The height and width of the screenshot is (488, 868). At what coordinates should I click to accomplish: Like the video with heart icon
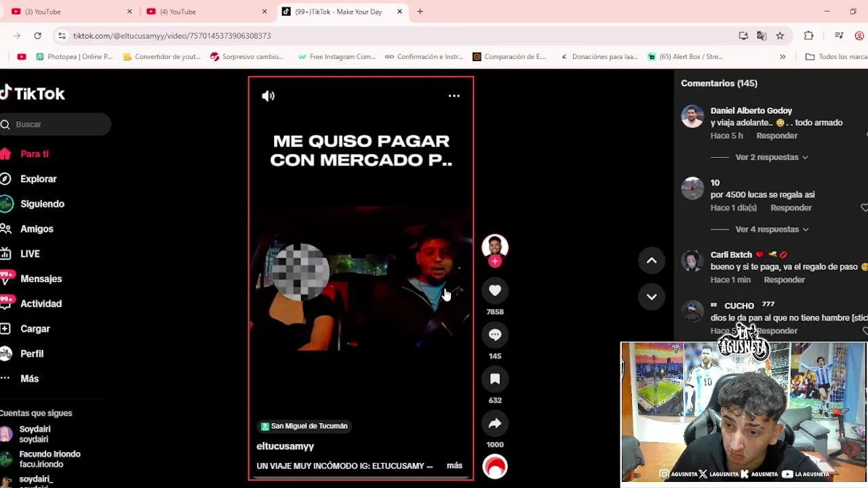coord(495,290)
